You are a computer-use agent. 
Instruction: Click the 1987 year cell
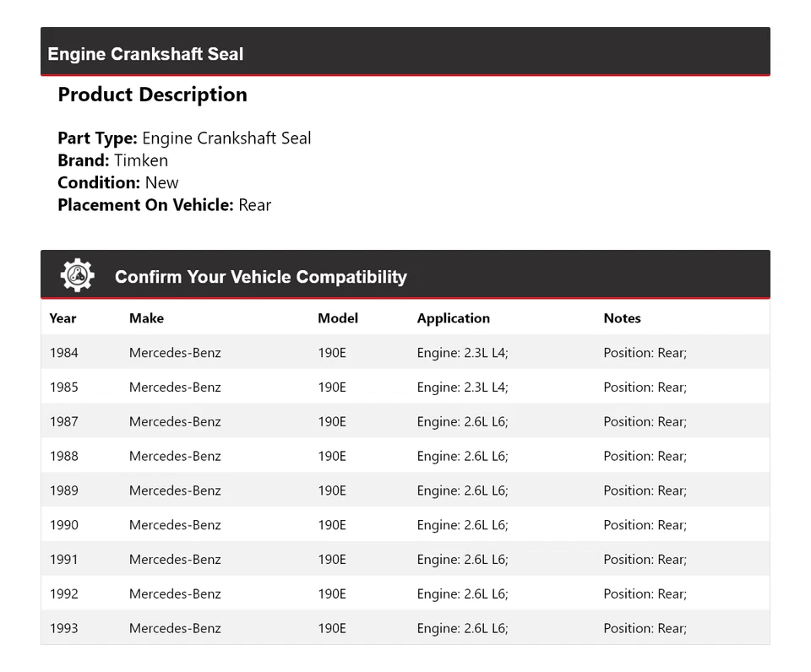(64, 422)
